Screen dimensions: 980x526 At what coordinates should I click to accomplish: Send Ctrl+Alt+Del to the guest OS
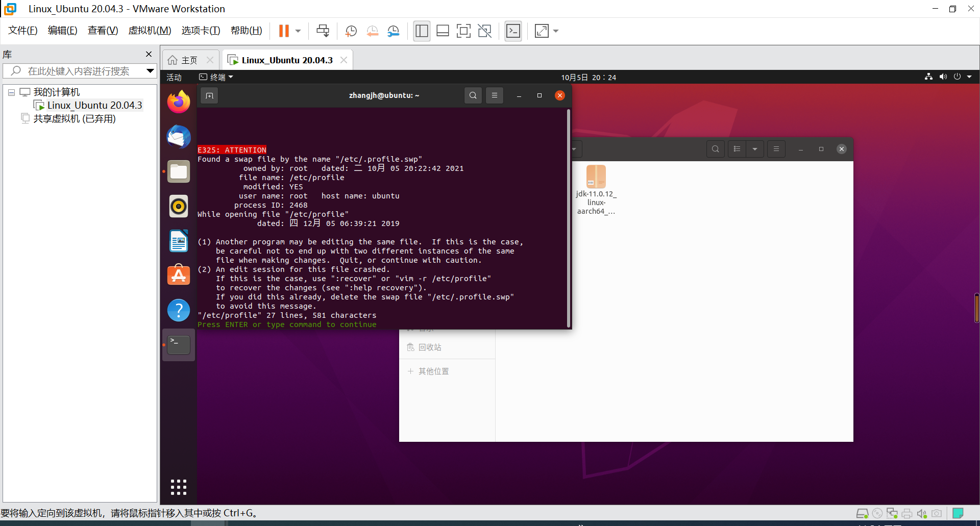pyautogui.click(x=323, y=31)
